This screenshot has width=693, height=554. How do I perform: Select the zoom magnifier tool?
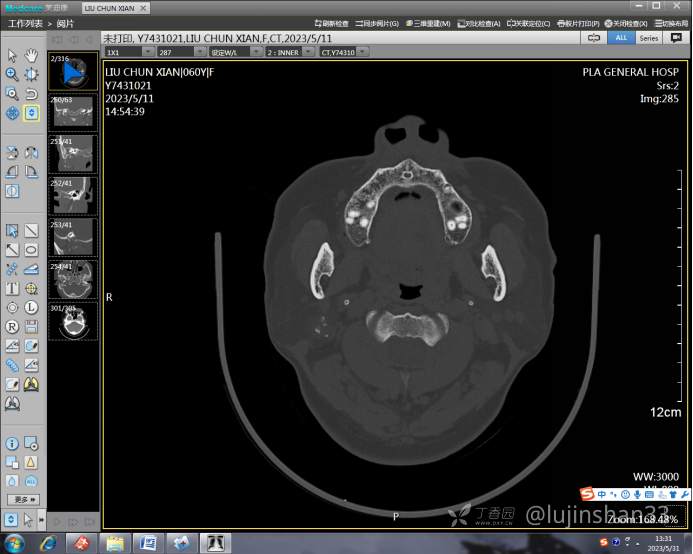[12, 74]
